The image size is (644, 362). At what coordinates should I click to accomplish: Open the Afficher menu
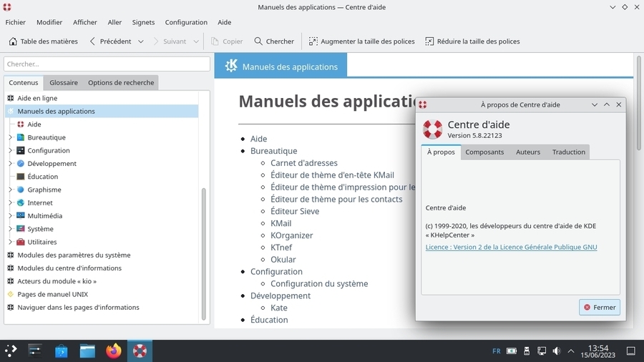point(85,22)
